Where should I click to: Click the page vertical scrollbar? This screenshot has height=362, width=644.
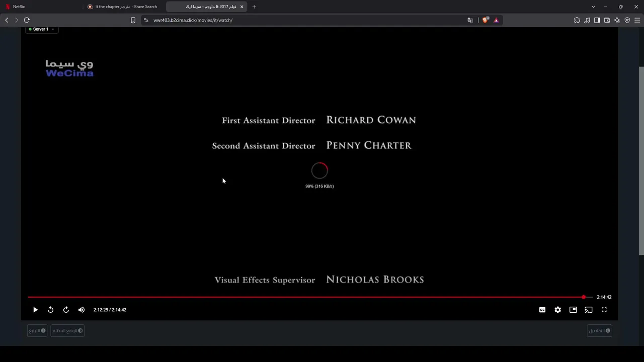641,161
